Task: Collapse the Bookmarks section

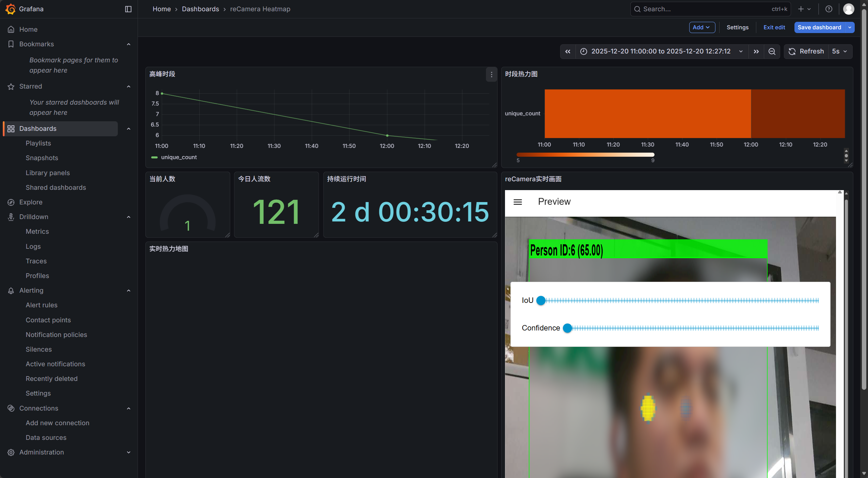Action: (x=128, y=44)
